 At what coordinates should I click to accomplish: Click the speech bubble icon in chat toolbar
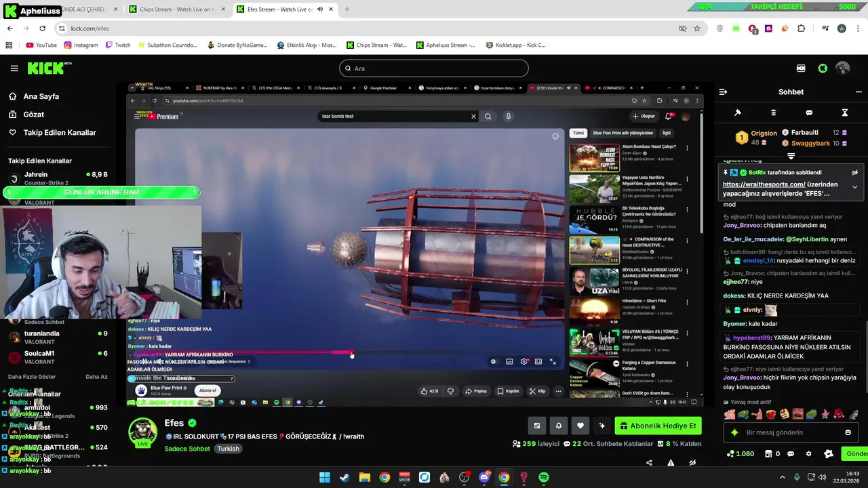[x=809, y=113]
